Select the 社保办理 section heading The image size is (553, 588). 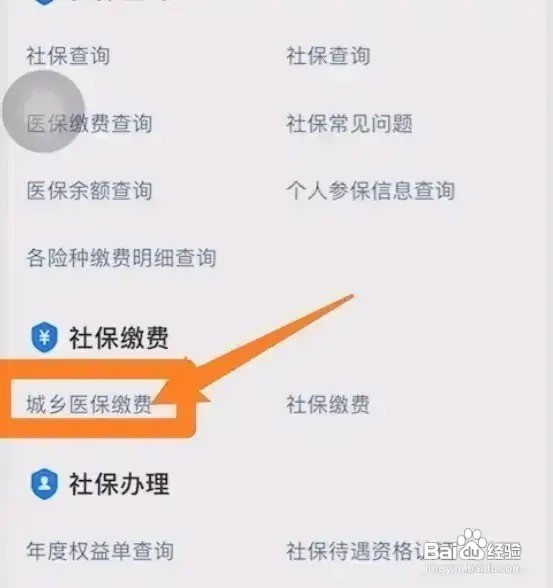point(118,484)
